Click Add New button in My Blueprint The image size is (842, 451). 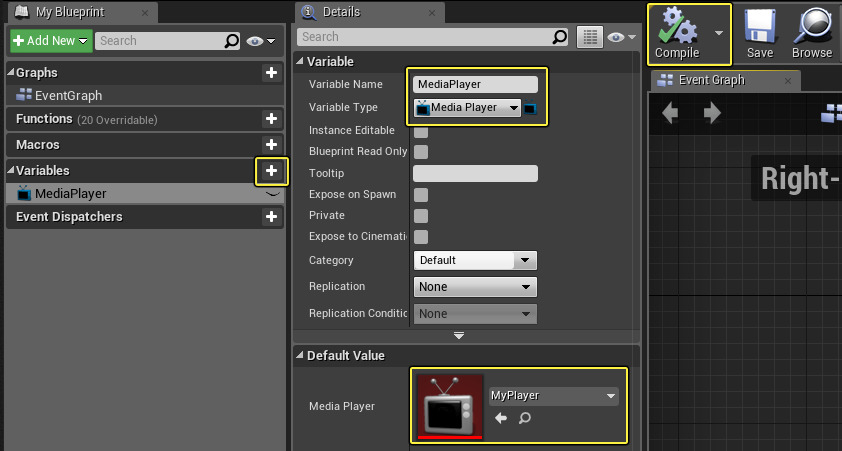[51, 41]
